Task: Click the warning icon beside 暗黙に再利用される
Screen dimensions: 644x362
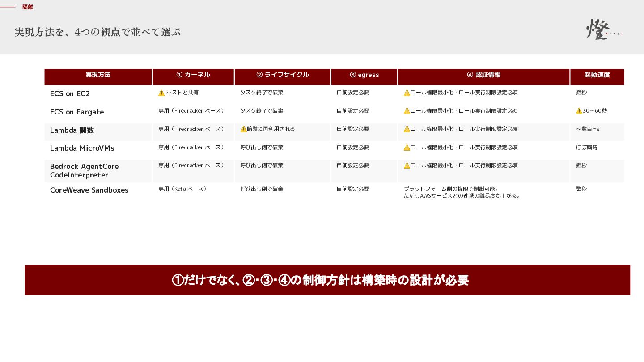Action: (244, 129)
